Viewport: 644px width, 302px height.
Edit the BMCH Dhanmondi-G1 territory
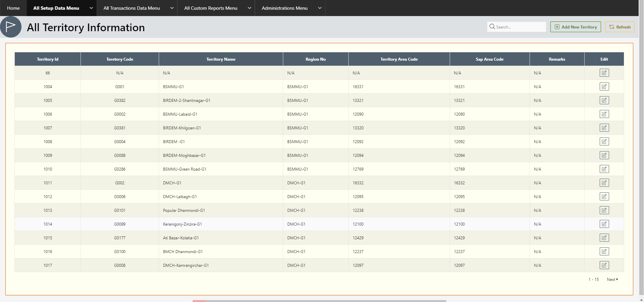tap(604, 251)
